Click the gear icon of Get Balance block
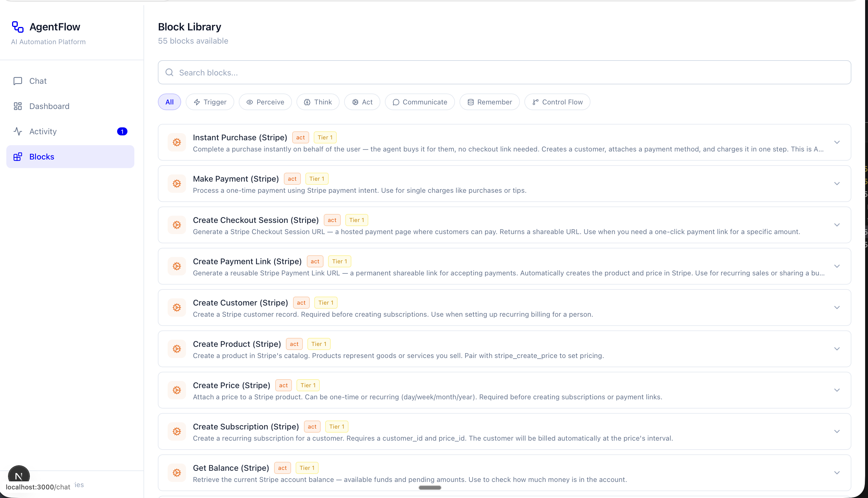The image size is (868, 498). pos(177,473)
